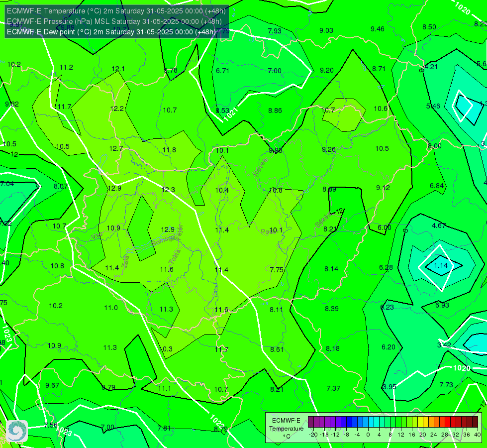Select the ECMWF-E Dew point 2m layer label

(x=111, y=32)
